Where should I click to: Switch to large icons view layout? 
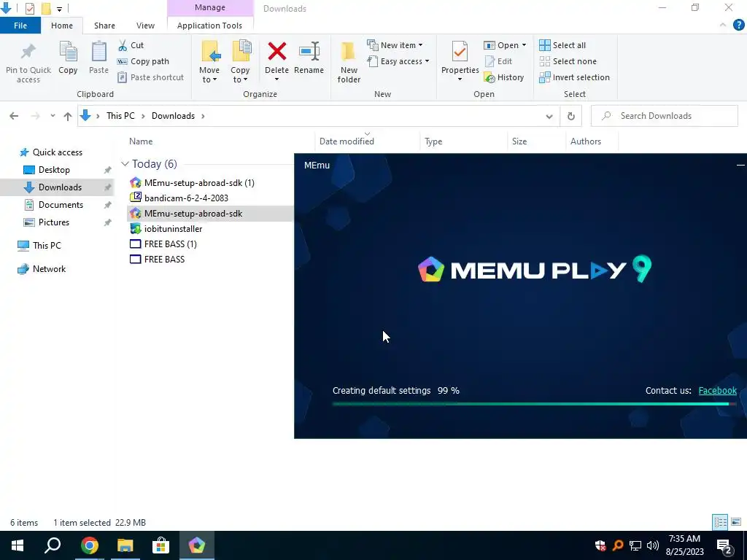tap(736, 522)
